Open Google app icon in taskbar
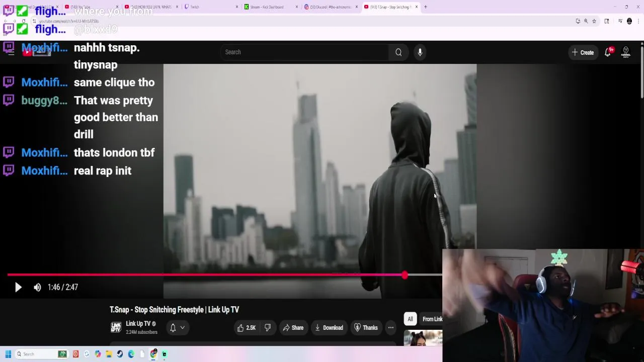 [87, 354]
